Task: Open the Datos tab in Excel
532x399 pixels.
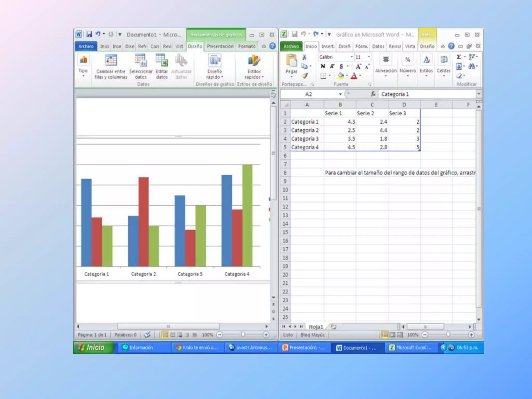Action: point(378,46)
